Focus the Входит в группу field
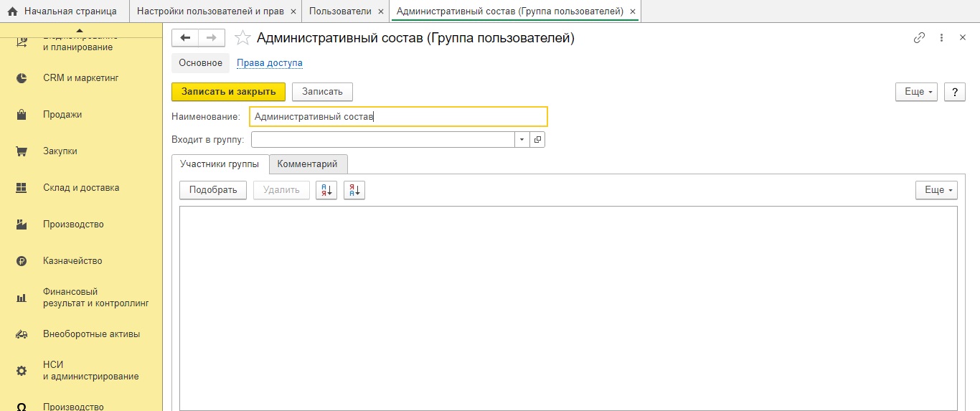The width and height of the screenshot is (980, 411). [382, 139]
